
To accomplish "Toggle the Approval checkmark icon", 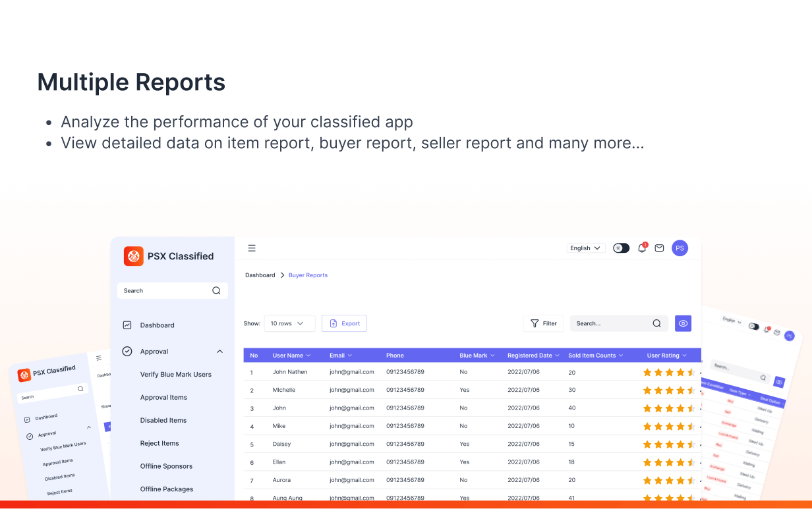I will (x=127, y=351).
